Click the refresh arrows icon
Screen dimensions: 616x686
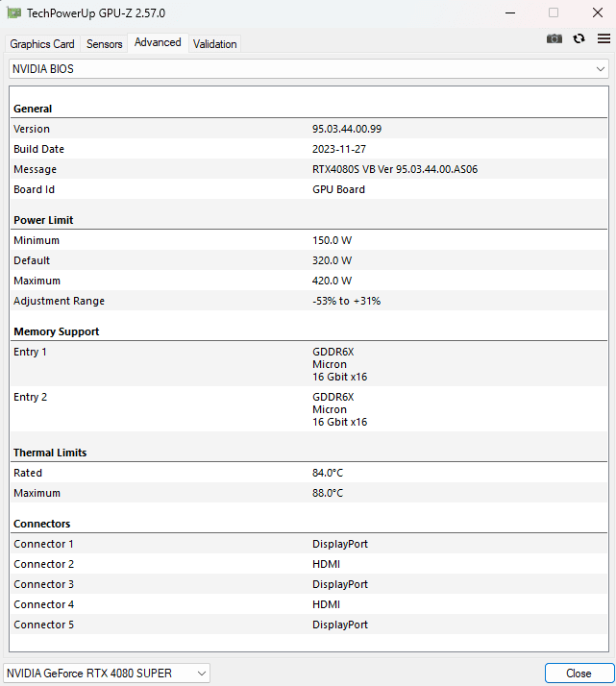[579, 38]
